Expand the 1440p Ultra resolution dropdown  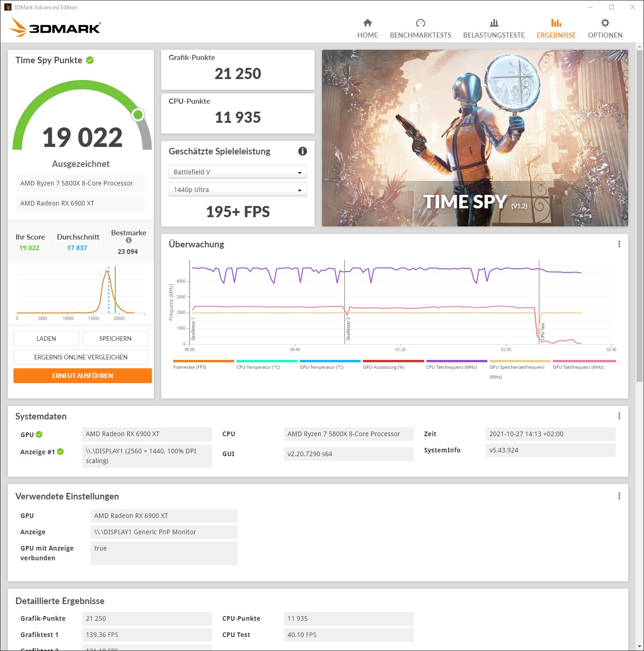click(x=237, y=190)
